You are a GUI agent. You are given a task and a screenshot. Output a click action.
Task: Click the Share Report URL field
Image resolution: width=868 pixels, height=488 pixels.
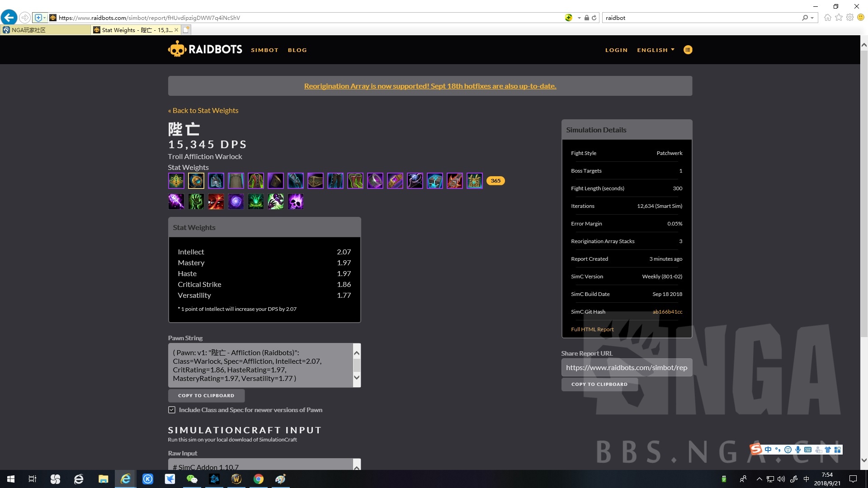(x=626, y=367)
